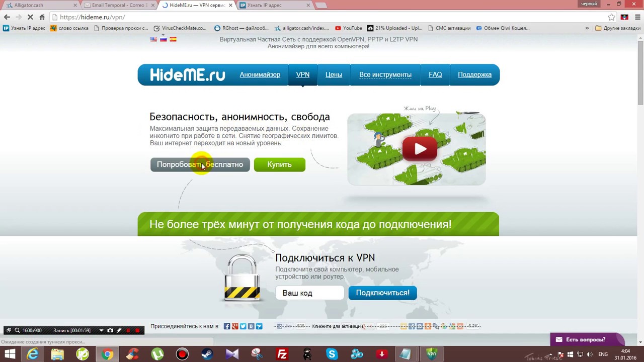Click the green Купить button
This screenshot has height=362, width=644.
(x=279, y=164)
